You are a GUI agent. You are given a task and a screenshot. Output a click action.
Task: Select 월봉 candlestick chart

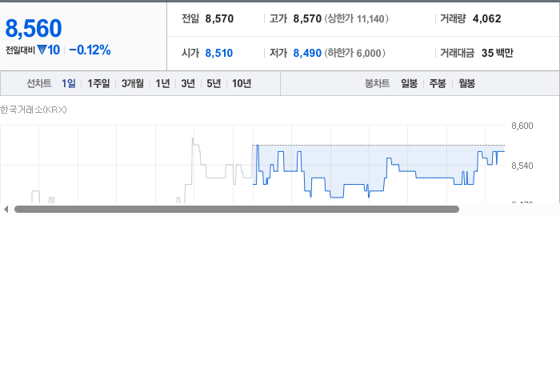pyautogui.click(x=466, y=83)
